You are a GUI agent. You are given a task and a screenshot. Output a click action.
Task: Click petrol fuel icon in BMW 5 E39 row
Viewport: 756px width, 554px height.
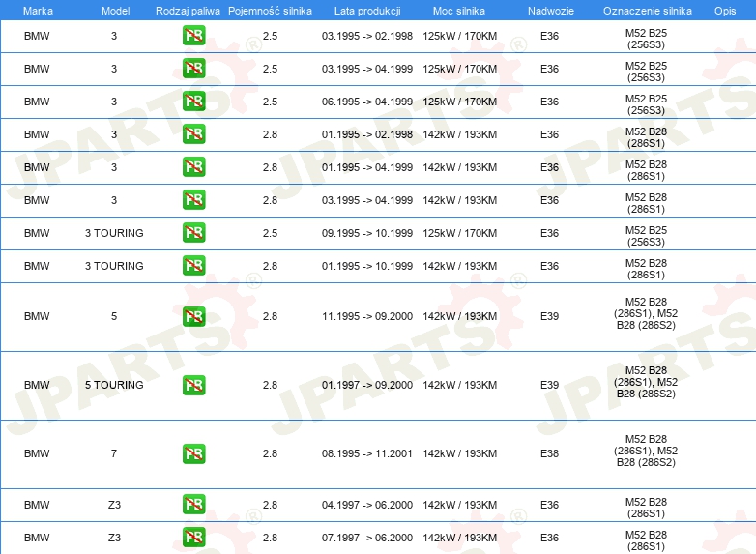(193, 316)
